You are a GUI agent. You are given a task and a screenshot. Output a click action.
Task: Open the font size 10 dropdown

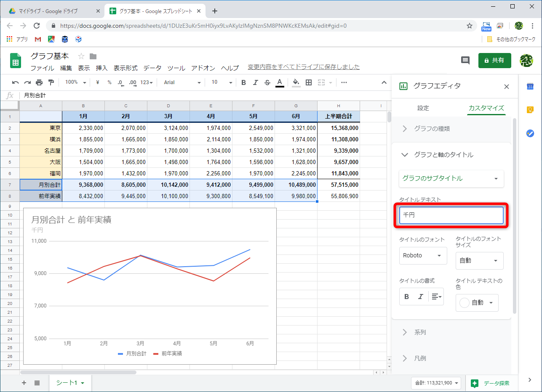(x=222, y=82)
